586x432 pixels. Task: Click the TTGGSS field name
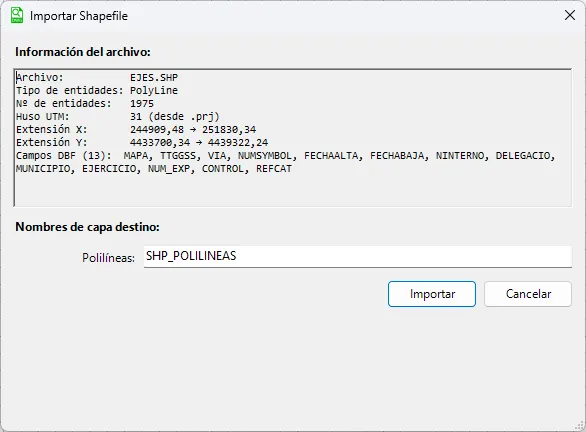tap(178, 155)
